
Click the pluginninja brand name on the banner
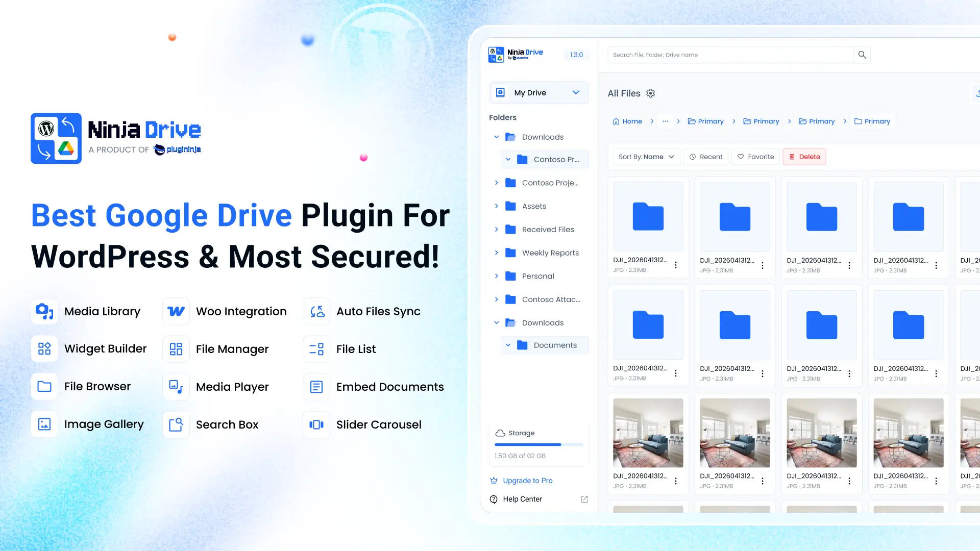pyautogui.click(x=178, y=149)
